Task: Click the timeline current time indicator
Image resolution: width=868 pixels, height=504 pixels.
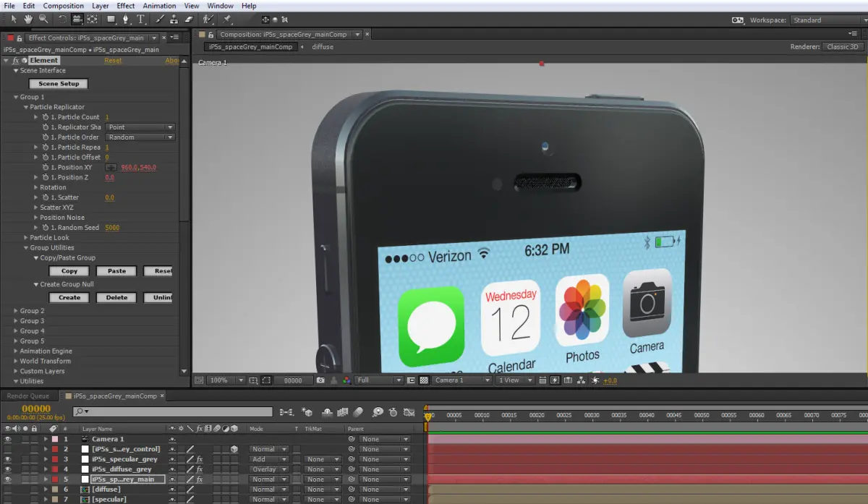Action: (x=427, y=416)
